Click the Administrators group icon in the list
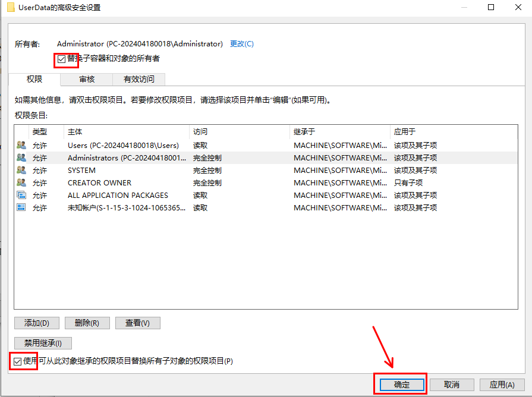 [x=21, y=157]
